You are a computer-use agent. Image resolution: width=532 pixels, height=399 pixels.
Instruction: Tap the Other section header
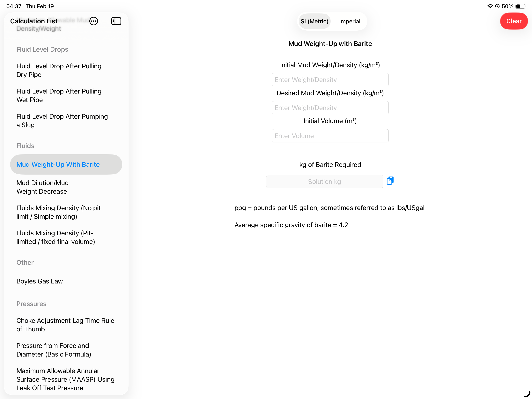click(25, 263)
